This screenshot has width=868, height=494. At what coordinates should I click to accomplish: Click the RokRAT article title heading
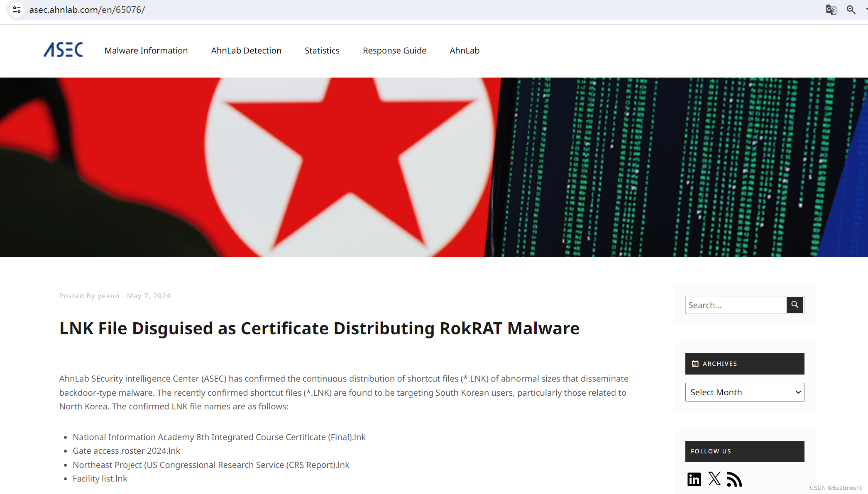(x=319, y=329)
